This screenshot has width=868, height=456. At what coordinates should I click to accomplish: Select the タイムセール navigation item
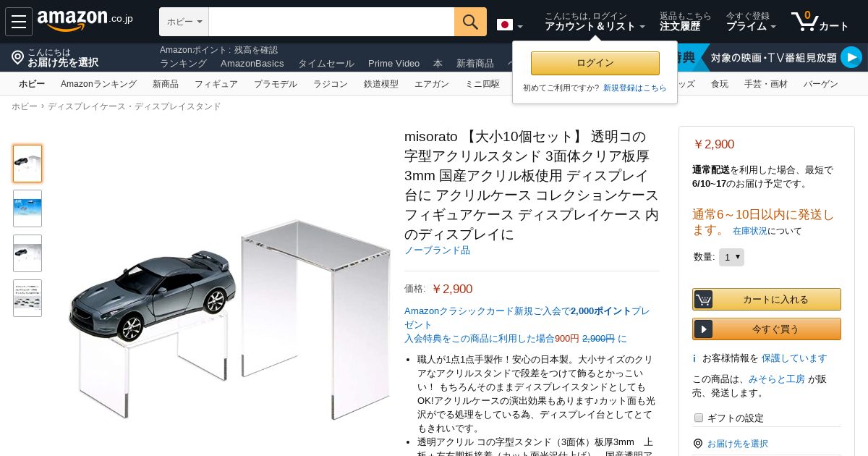click(x=326, y=64)
